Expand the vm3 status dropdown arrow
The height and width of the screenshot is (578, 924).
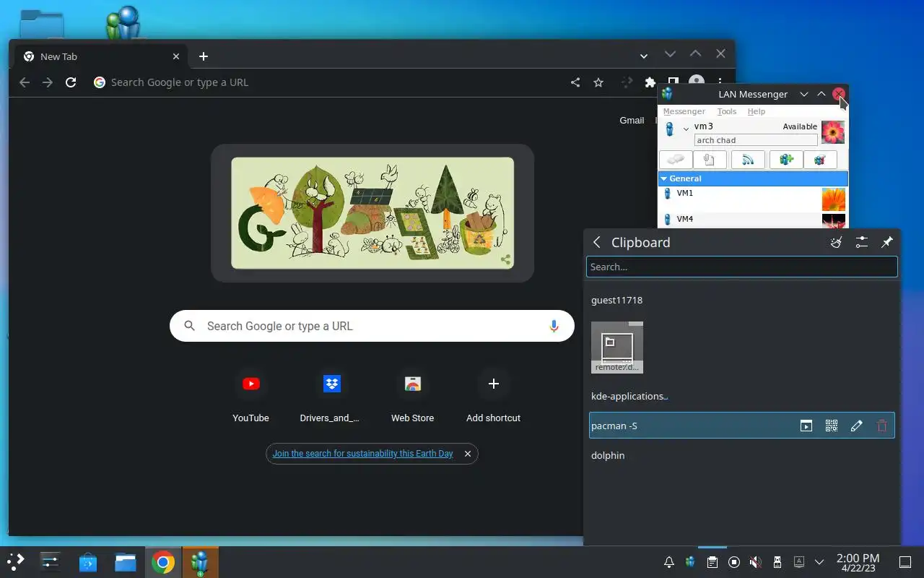686,129
